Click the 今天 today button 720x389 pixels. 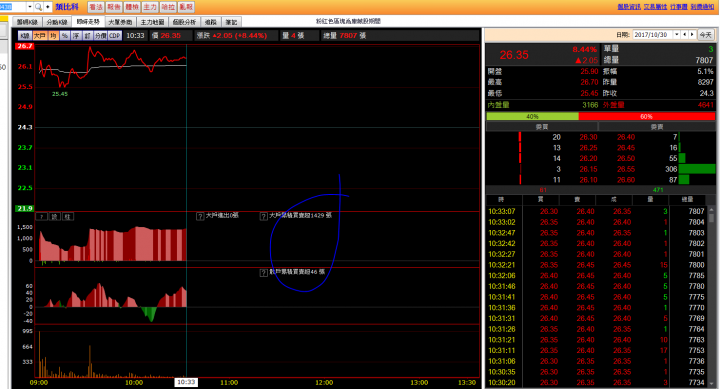click(705, 34)
